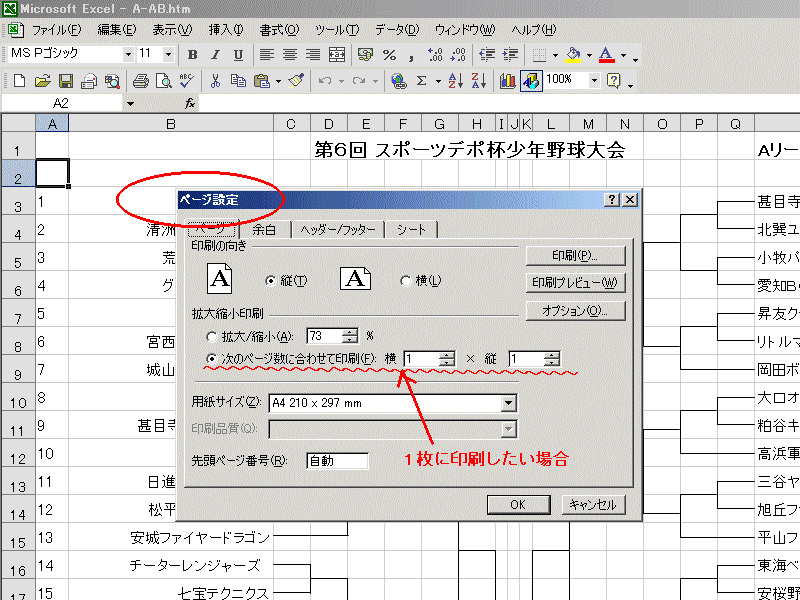The image size is (800, 600).
Task: Increase decimal places
Action: (435, 55)
